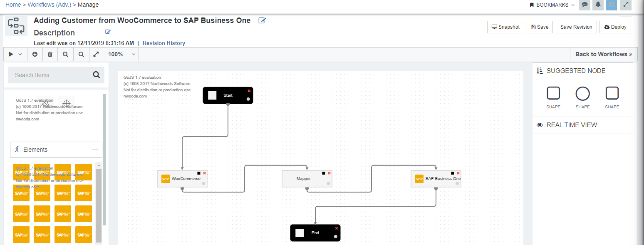Toggle the black square on the Mapper node

(323, 172)
